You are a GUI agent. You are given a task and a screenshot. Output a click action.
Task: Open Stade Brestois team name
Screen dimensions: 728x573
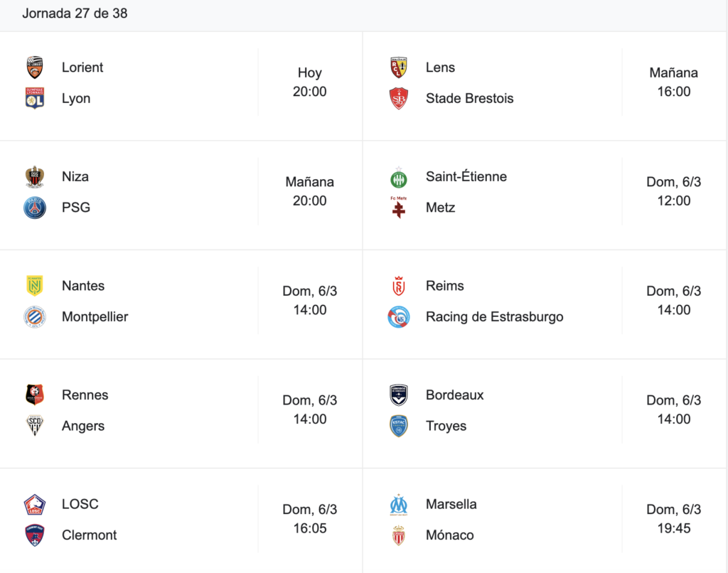(469, 98)
